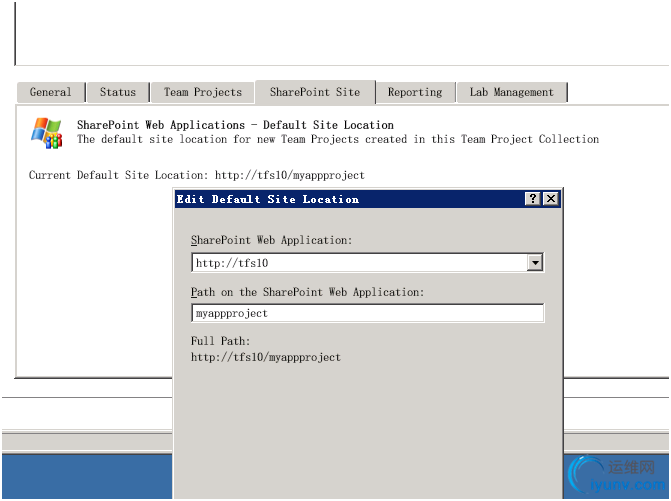Viewport: 671px width, 501px height.
Task: Switch to the Reporting tab
Action: [415, 92]
